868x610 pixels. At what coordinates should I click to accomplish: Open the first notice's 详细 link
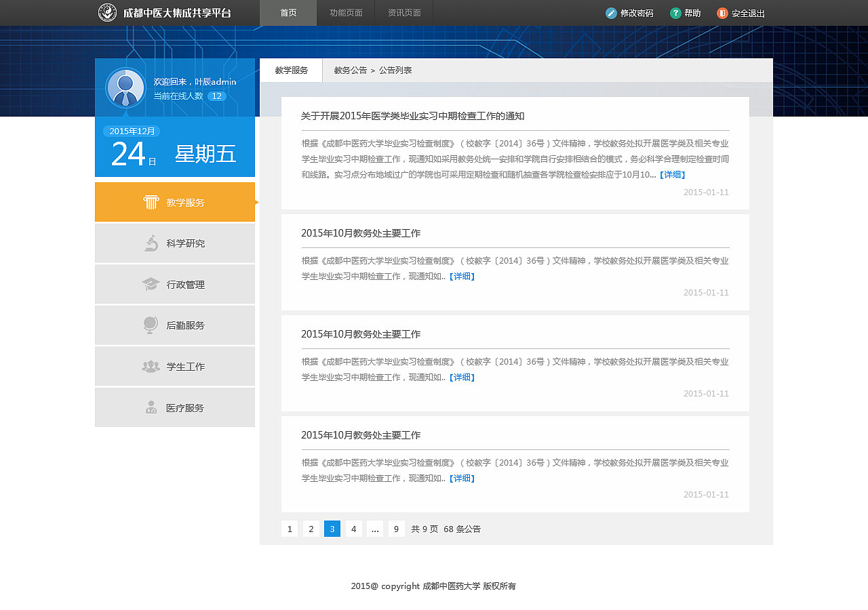(672, 174)
